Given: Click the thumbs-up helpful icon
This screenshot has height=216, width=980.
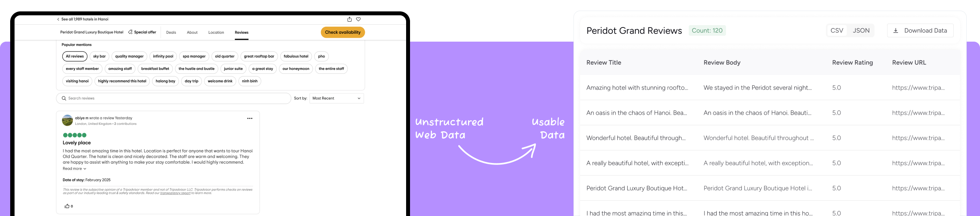Looking at the screenshot, I should (67, 206).
